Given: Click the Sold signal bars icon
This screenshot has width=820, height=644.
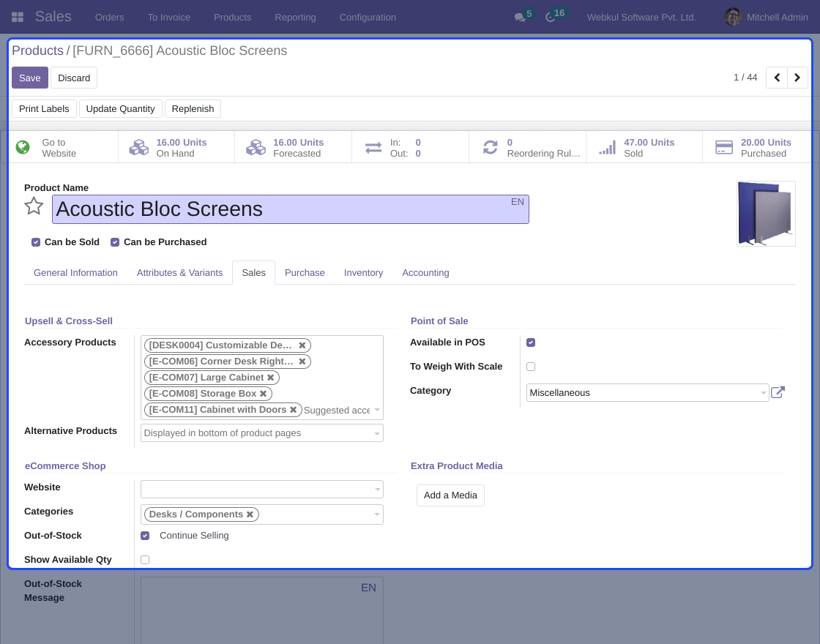Looking at the screenshot, I should coord(607,147).
